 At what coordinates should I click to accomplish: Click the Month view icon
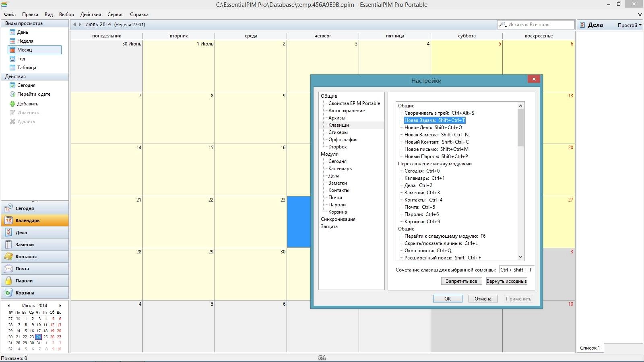click(x=12, y=50)
